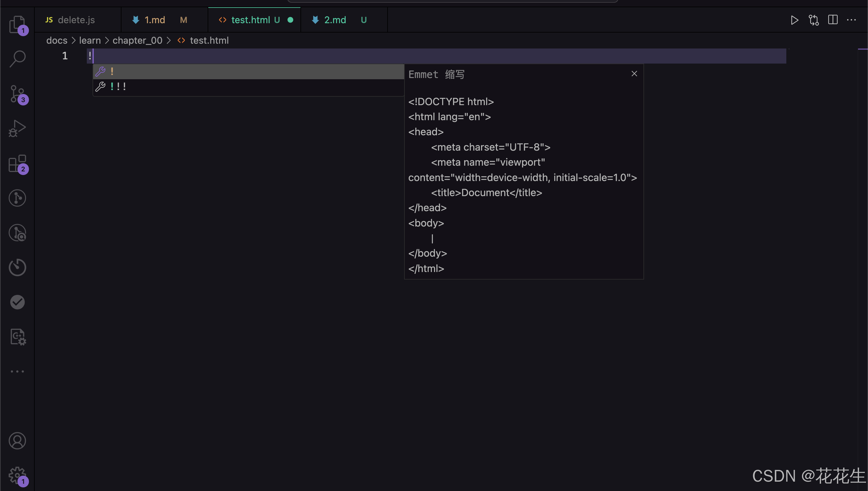Viewport: 868px width, 491px height.
Task: Open editor More Actions ellipsis menu
Action: click(x=851, y=20)
